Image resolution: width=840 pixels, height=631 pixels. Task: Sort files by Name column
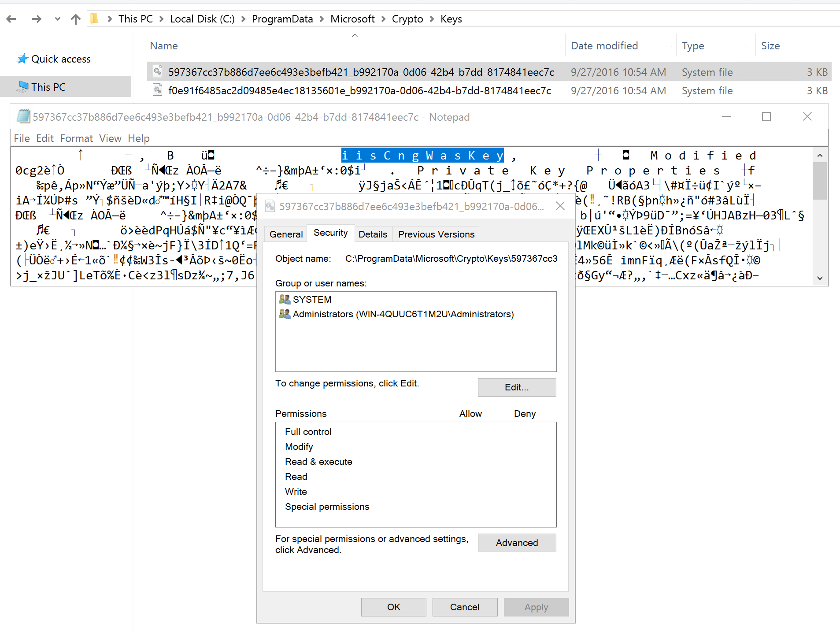coord(164,46)
